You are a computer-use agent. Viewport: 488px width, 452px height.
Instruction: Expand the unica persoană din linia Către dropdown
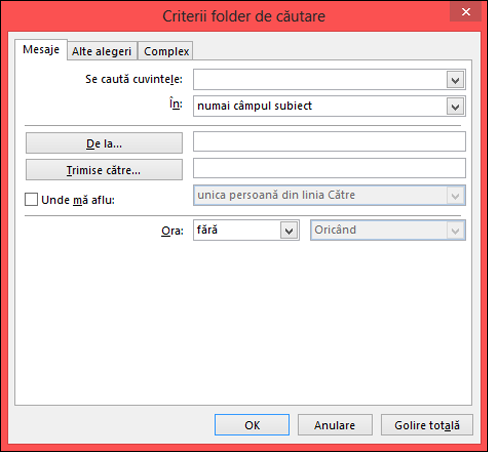point(329,195)
